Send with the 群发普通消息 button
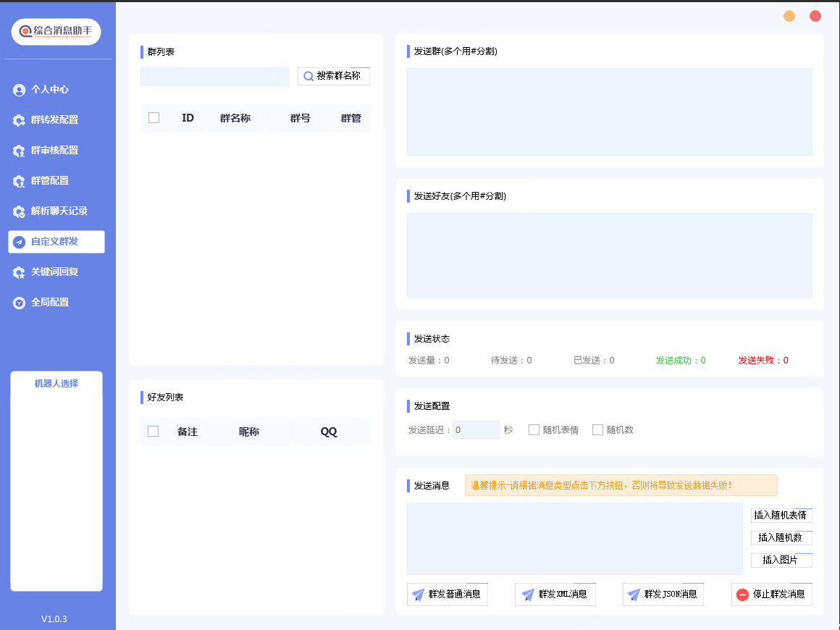The height and width of the screenshot is (630, 840). tap(448, 595)
